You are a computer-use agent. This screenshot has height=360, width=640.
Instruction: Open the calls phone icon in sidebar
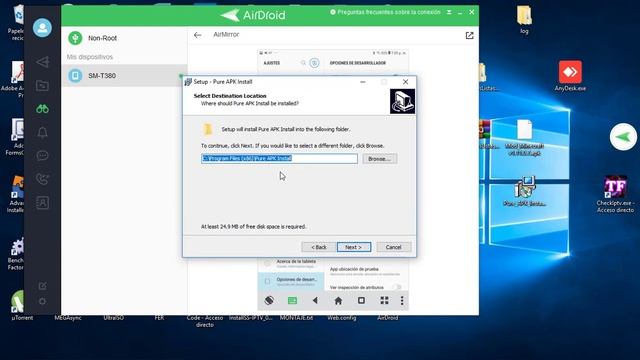(x=42, y=179)
